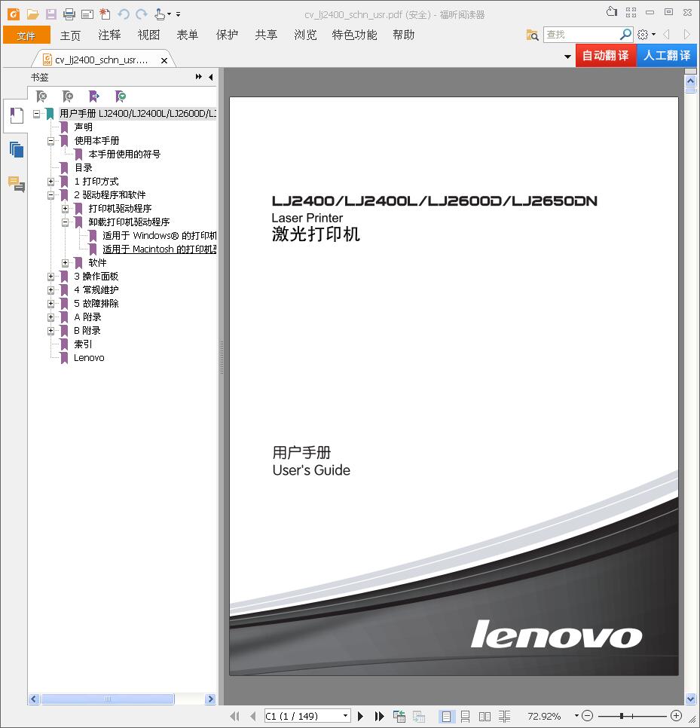Click the add new bookmark icon
This screenshot has height=728, width=700.
point(68,96)
